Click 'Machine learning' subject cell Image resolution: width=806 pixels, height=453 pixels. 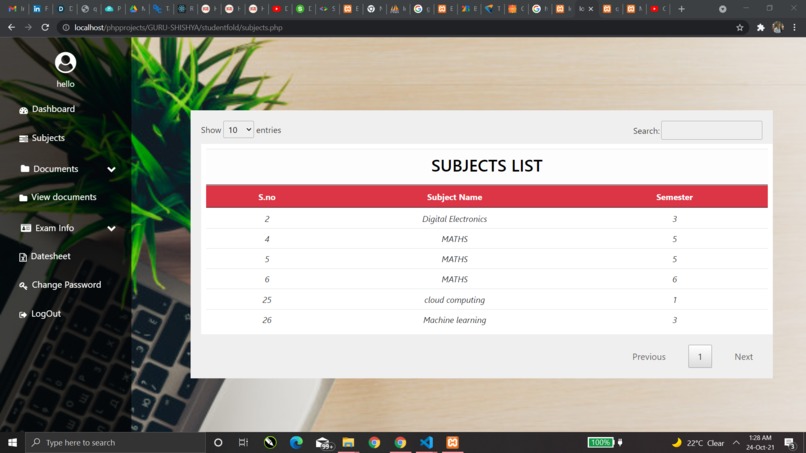tap(454, 320)
